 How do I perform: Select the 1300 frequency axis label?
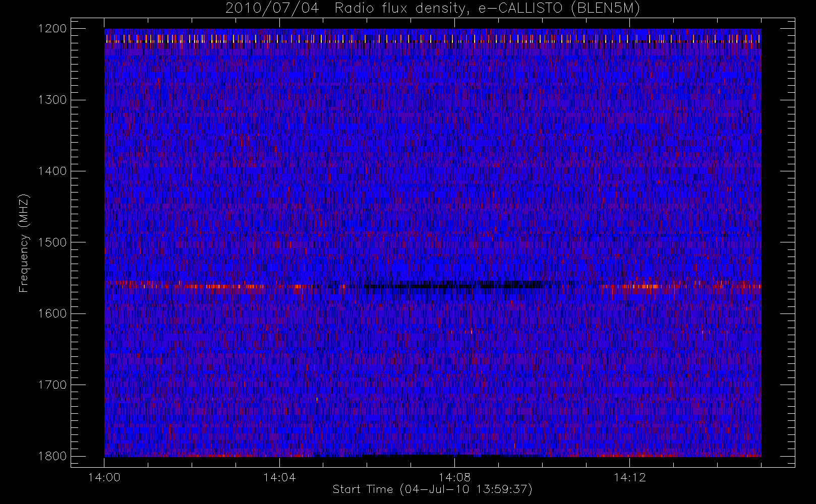coord(52,100)
